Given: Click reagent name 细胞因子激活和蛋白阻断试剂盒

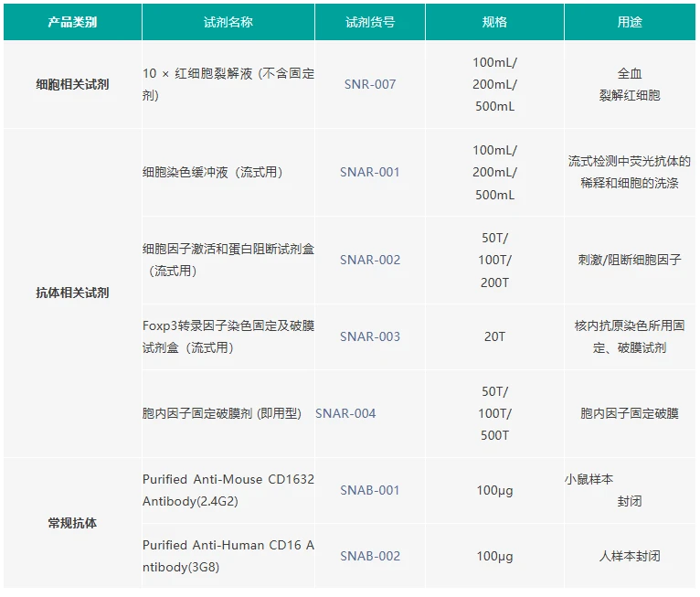Looking at the screenshot, I should (228, 260).
